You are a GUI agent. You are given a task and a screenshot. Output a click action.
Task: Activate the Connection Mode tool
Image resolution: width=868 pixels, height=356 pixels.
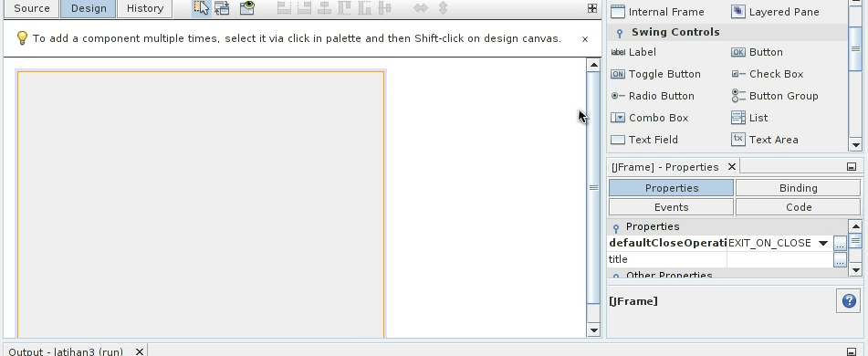(223, 7)
